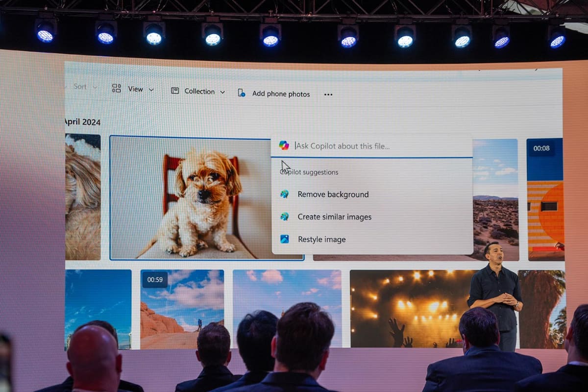Image resolution: width=588 pixels, height=392 pixels.
Task: Open the 00:08 orange building video thumbnail
Action: click(x=545, y=199)
